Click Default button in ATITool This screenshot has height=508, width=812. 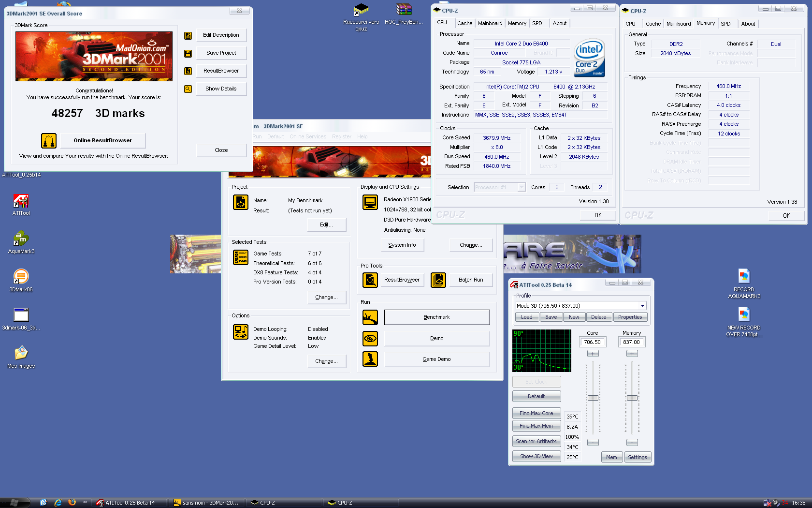(x=536, y=396)
